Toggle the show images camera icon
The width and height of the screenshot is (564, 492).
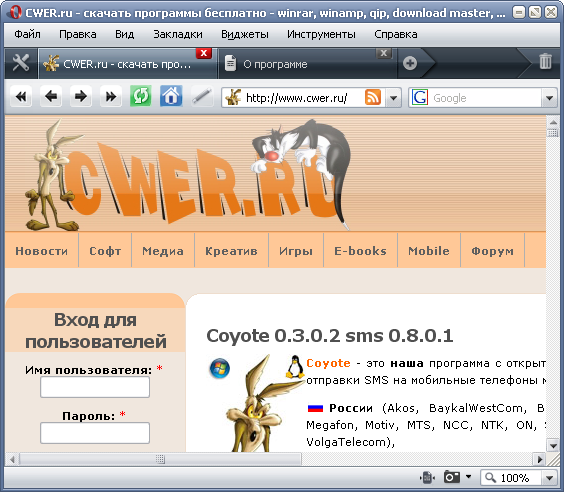tap(452, 477)
